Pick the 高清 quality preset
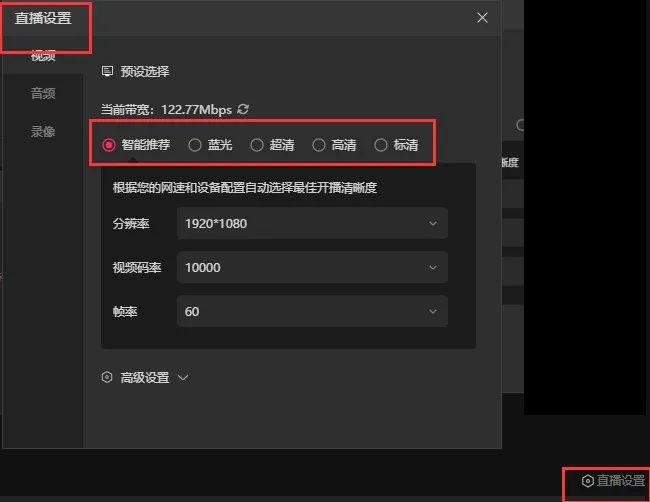 click(319, 145)
